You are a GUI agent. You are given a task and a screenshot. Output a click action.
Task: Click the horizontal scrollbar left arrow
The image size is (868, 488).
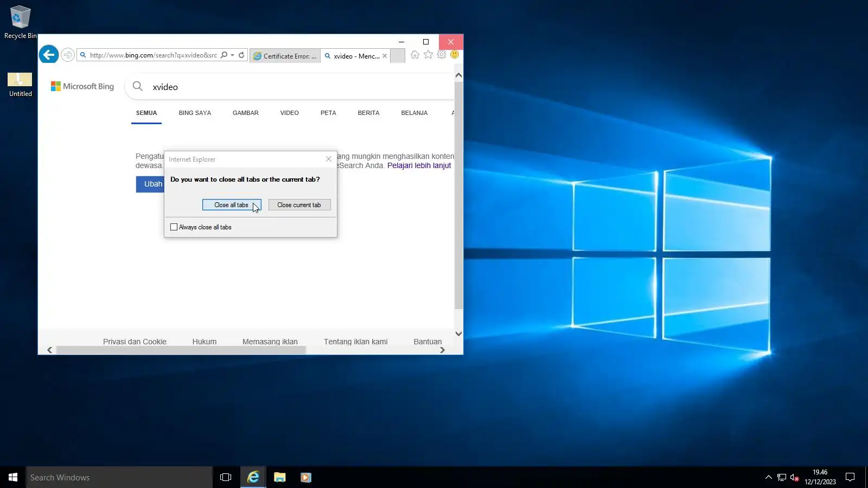50,350
